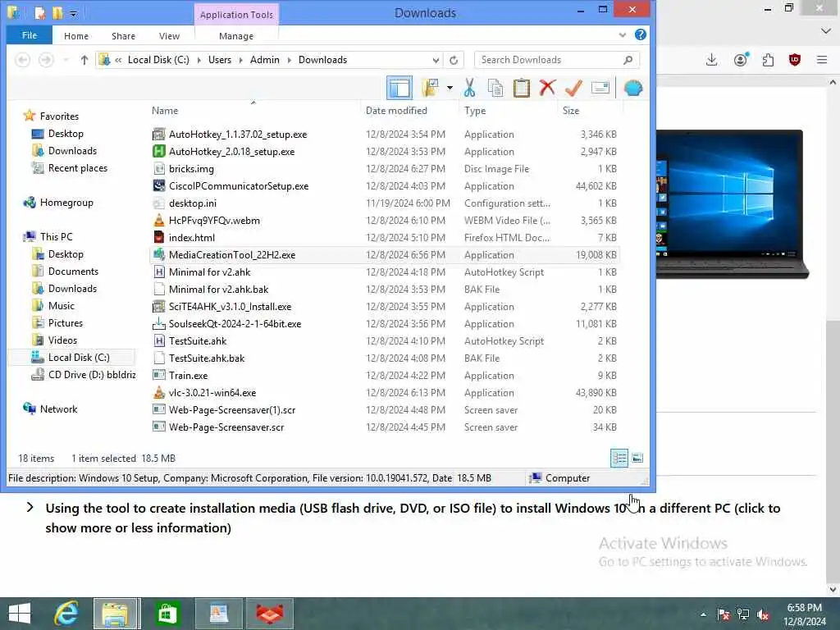
Task: Open the View ribbon tab
Action: [x=169, y=36]
